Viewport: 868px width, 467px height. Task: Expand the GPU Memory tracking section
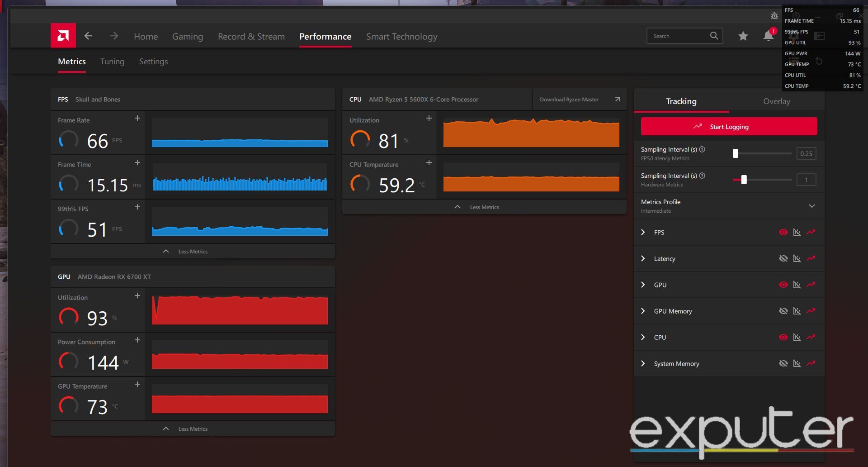click(643, 311)
